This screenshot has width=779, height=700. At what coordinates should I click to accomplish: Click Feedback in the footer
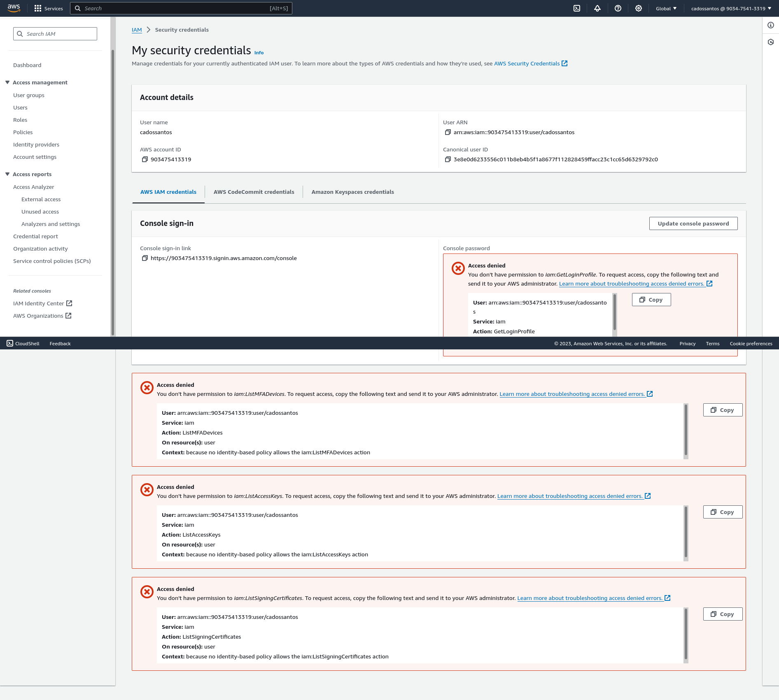point(60,344)
